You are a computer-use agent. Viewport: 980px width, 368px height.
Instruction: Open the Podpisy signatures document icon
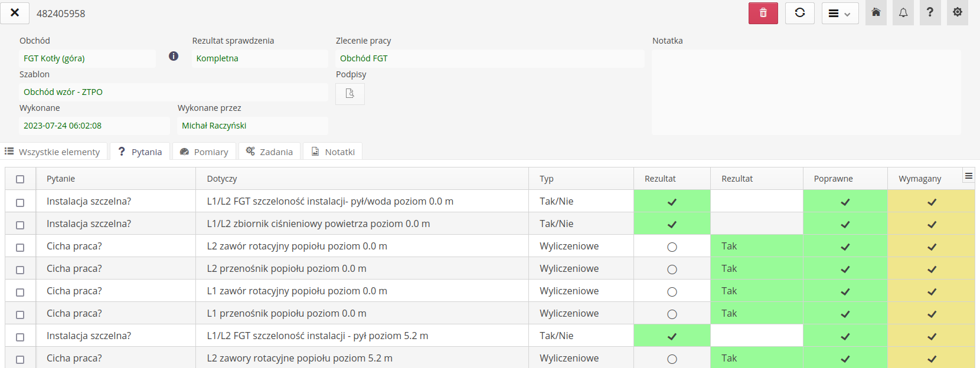click(349, 94)
